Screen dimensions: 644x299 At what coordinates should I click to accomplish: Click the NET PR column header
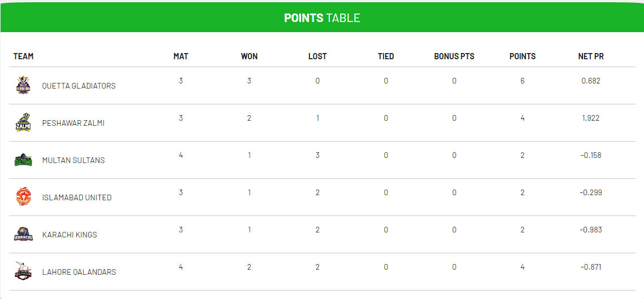[x=591, y=56]
